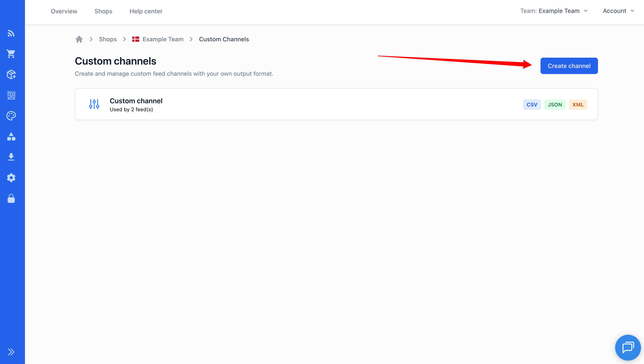Viewport: 644px width, 364px height.
Task: Click the shopping cart sidebar icon
Action: (x=11, y=54)
